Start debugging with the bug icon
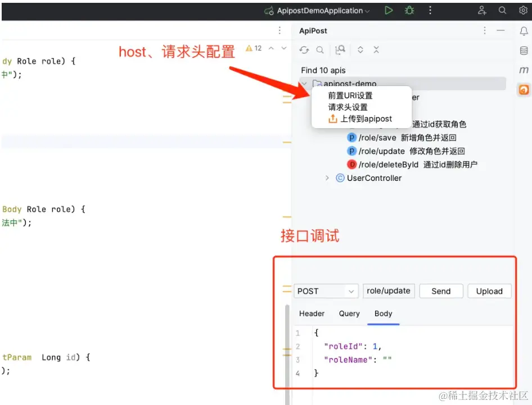The height and width of the screenshot is (405, 532). point(409,11)
